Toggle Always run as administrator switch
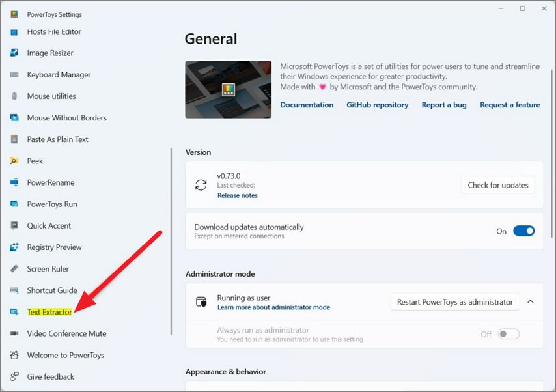The height and width of the screenshot is (392, 556). (508, 334)
